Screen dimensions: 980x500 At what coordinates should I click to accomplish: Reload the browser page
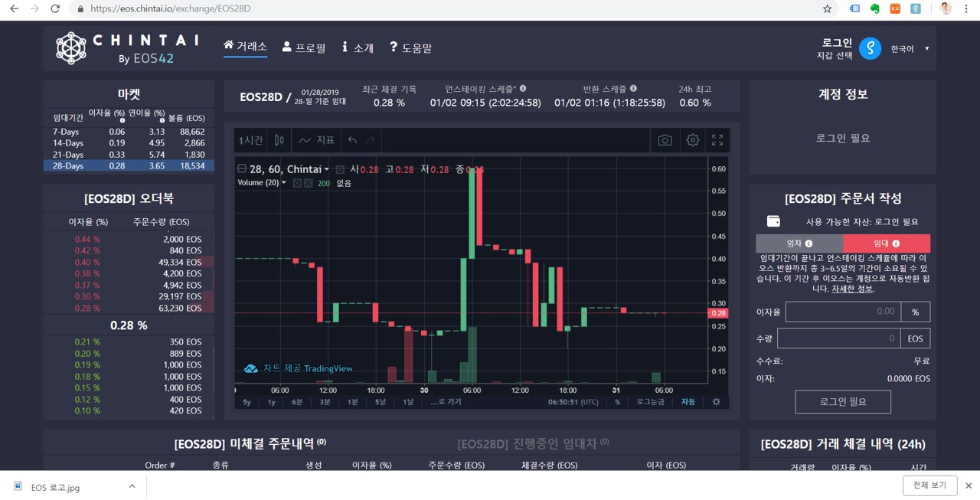[54, 9]
